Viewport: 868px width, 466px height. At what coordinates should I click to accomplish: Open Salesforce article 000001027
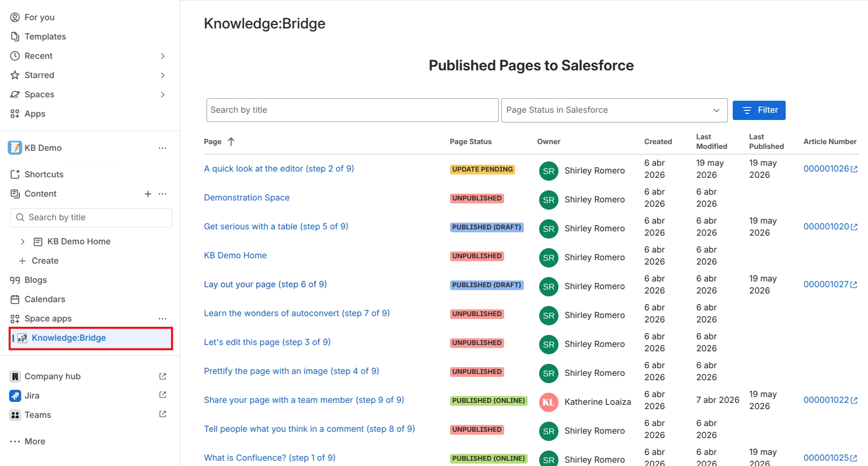coord(830,284)
